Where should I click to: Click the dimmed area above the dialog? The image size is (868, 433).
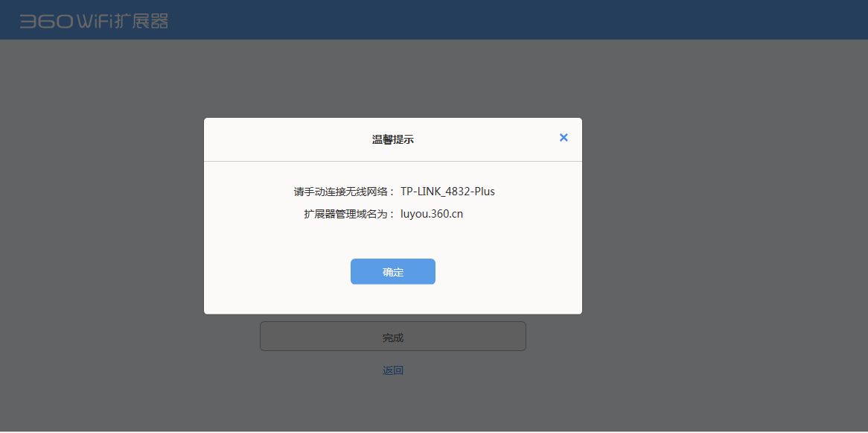392,78
